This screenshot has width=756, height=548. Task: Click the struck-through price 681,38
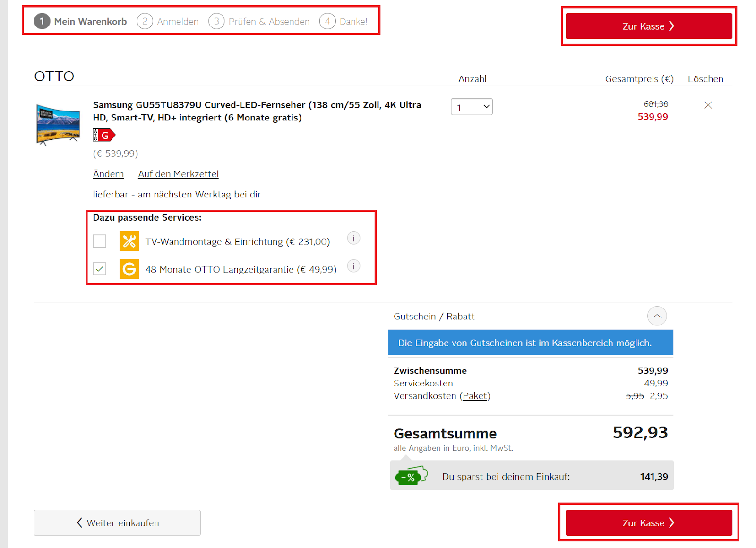[x=656, y=104]
